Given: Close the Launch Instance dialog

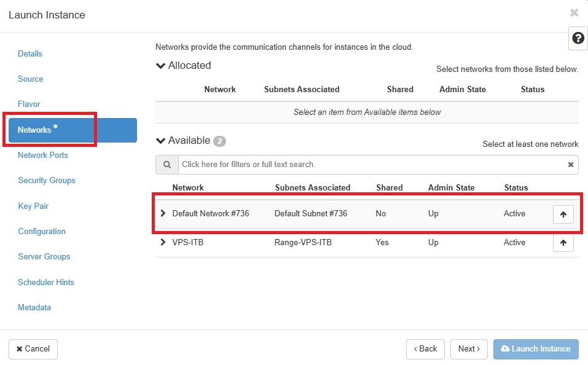Looking at the screenshot, I should tap(574, 13).
